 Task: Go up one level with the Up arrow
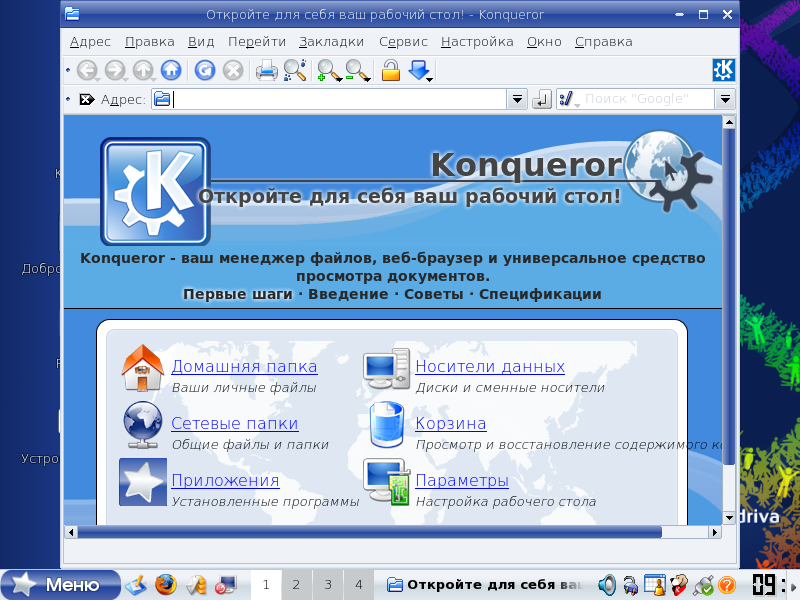click(x=143, y=70)
